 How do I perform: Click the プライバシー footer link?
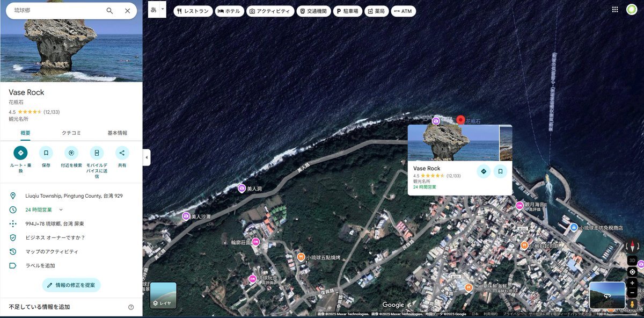tap(514, 314)
